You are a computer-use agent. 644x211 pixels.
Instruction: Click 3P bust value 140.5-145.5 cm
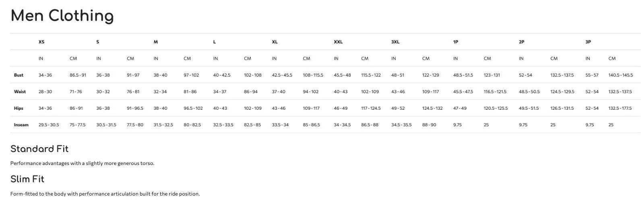(x=621, y=75)
